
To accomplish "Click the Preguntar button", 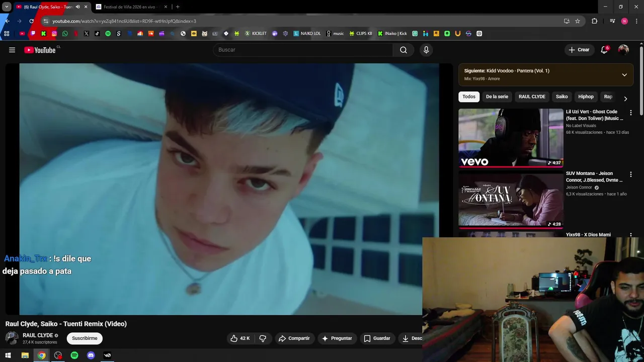I will (337, 338).
